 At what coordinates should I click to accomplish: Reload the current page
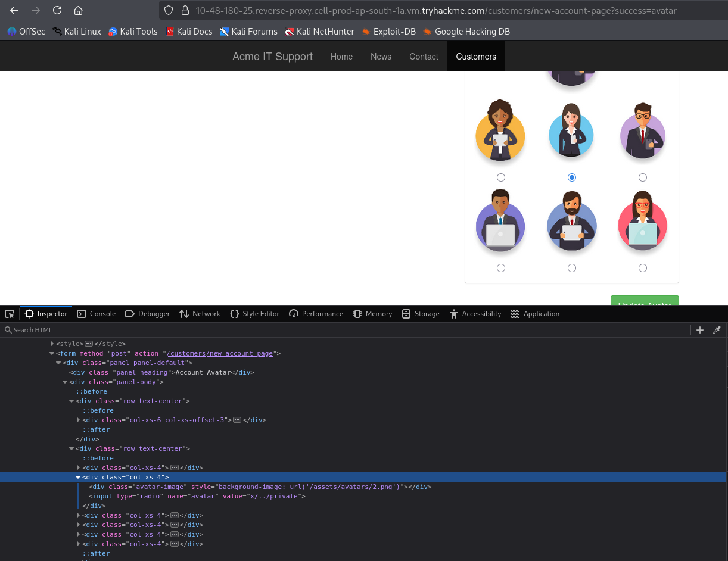point(57,10)
